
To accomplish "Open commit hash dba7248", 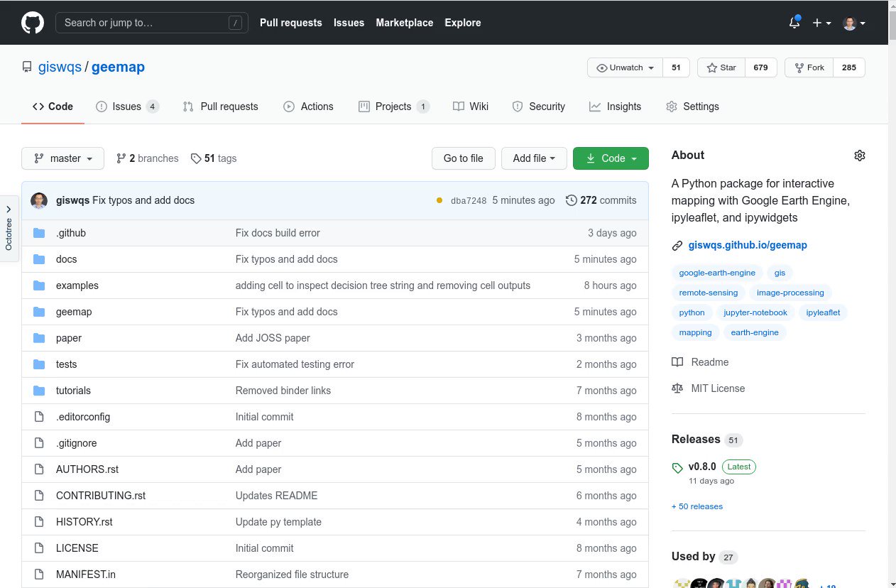I will [469, 201].
